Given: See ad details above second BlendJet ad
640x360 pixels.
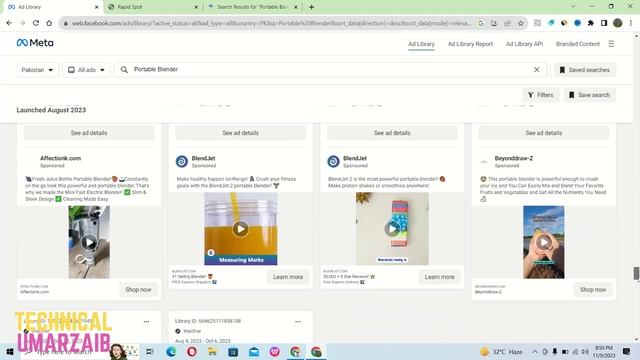Looking at the screenshot, I should pyautogui.click(x=392, y=133).
